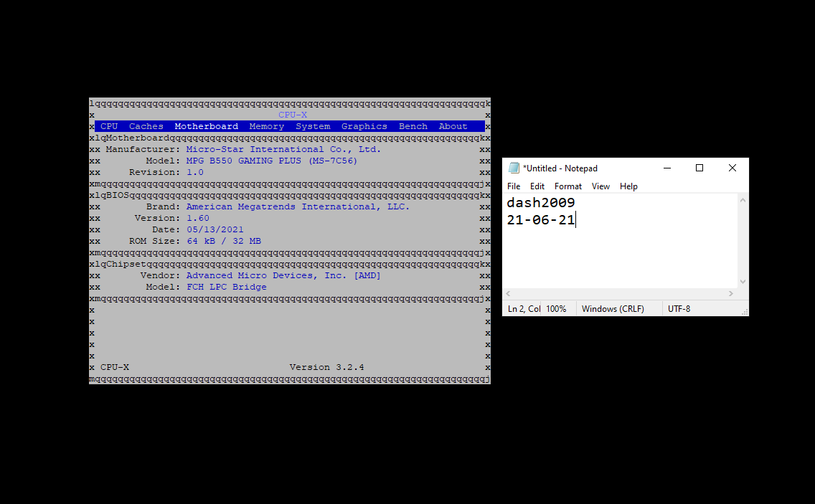The image size is (815, 504).
Task: Click the Help menu
Action: (x=628, y=186)
